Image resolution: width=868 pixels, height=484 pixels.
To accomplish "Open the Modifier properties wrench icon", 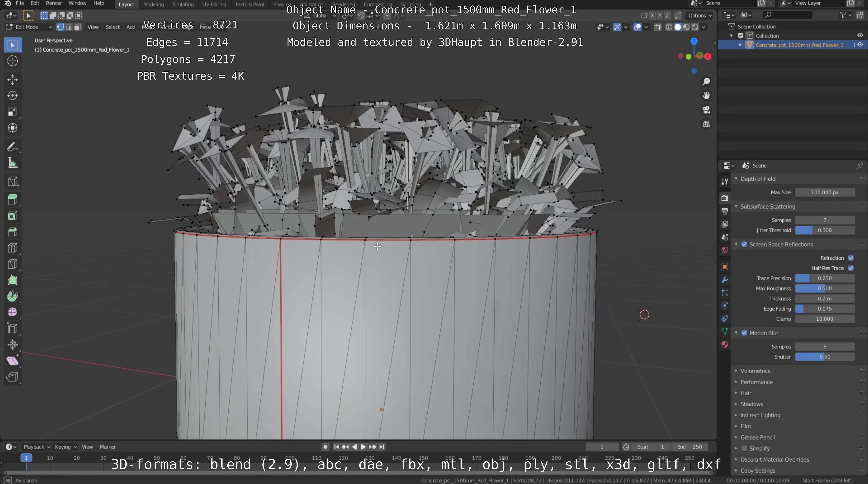I will coord(725,280).
